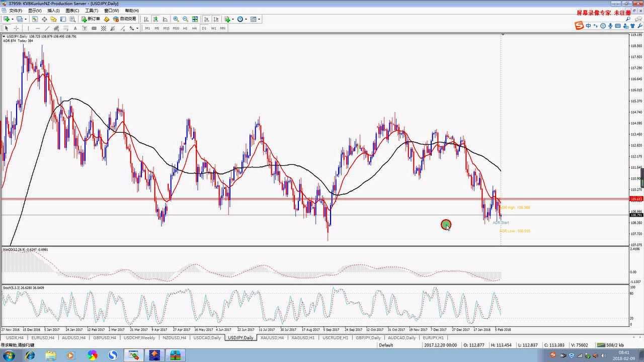
Task: Toggle chart shift
Action: tap(216, 19)
